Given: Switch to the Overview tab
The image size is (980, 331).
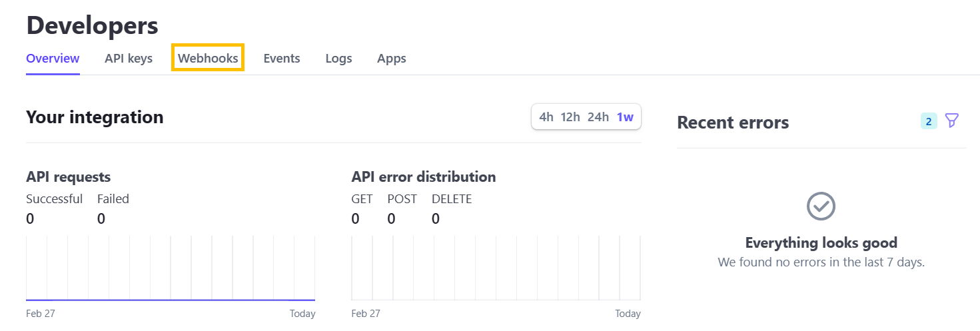Looking at the screenshot, I should (53, 59).
